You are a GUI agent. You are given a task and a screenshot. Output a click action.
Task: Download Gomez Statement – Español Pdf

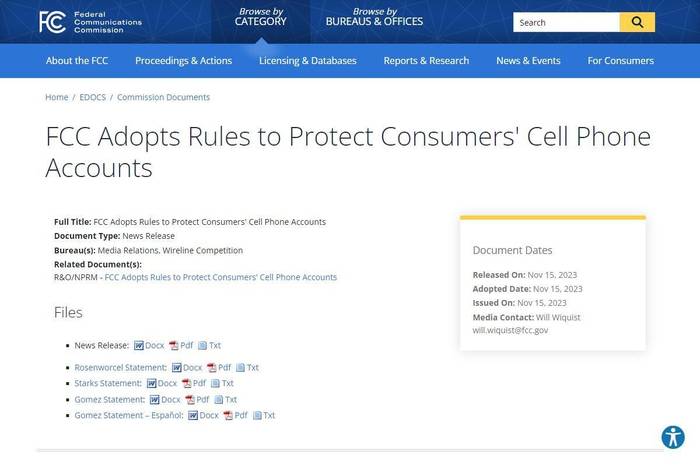point(235,416)
